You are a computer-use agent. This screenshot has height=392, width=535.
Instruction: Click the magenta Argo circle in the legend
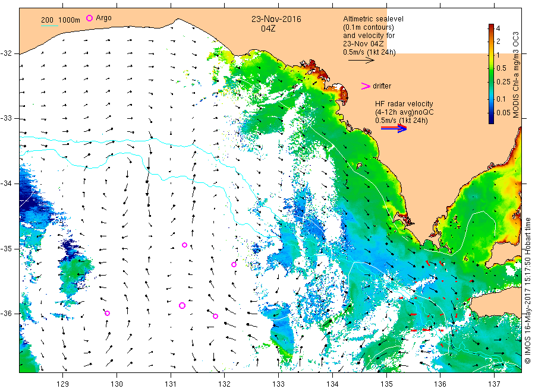89,18
